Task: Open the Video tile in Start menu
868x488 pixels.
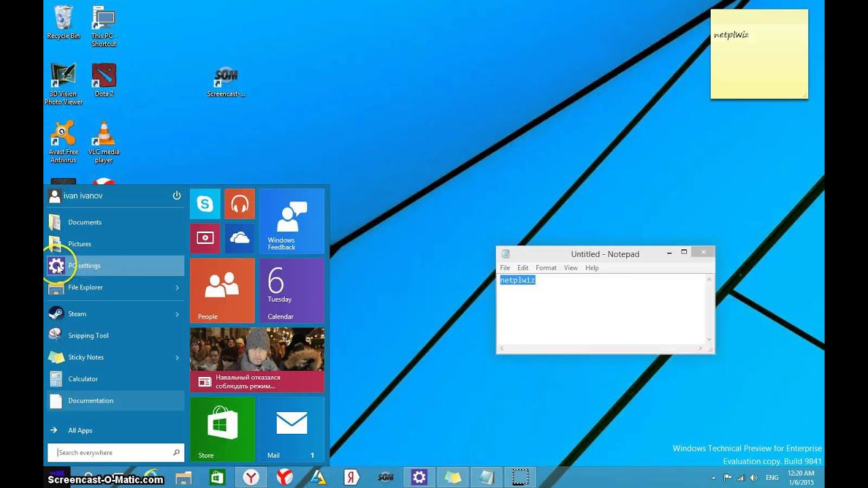Action: (x=205, y=238)
